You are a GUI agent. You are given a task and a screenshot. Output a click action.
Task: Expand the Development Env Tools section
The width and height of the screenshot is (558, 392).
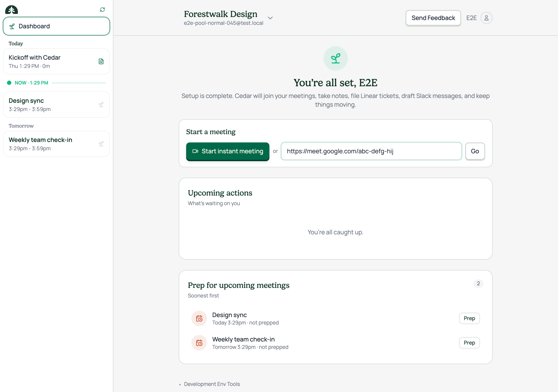[209, 384]
